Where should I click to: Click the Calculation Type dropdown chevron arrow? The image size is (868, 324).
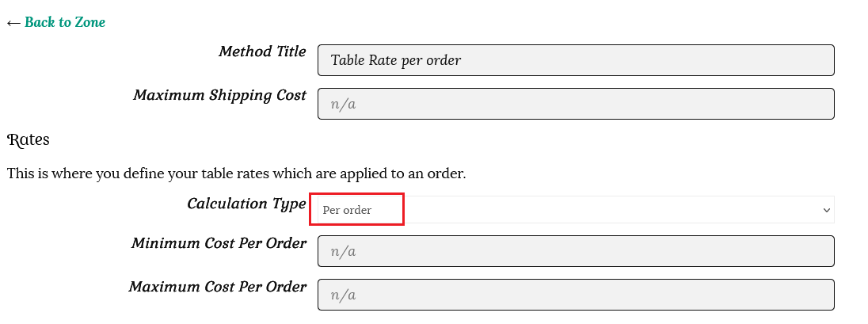(x=827, y=210)
